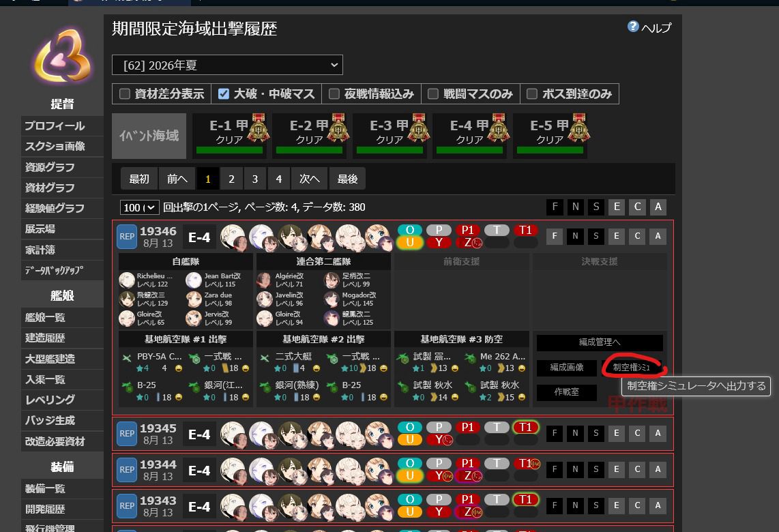Open 資源グラフ in sidebar
The height and width of the screenshot is (532, 779).
click(x=62, y=167)
